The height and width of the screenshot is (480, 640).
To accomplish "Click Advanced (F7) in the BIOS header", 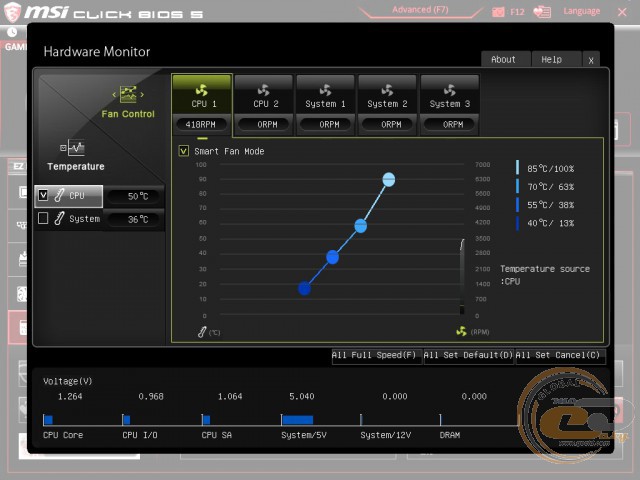I will [x=420, y=10].
